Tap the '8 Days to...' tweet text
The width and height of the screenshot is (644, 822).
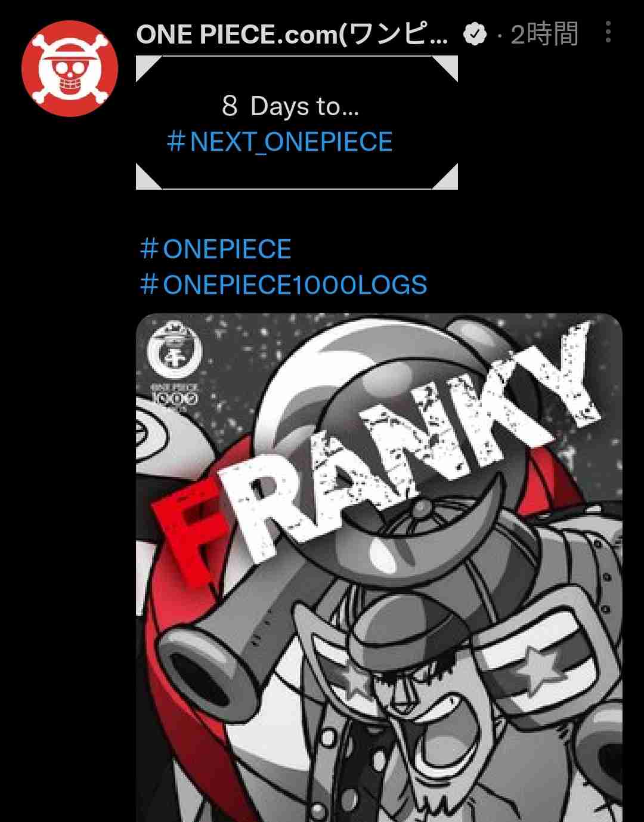click(290, 106)
